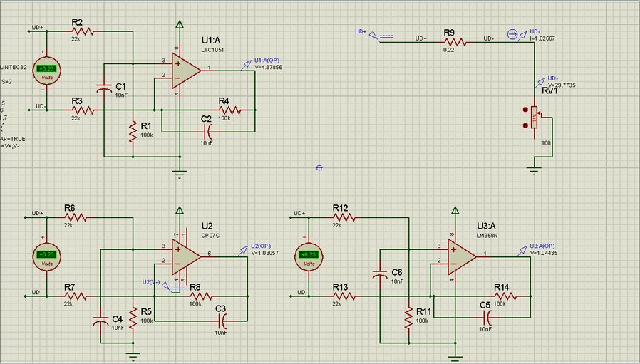This screenshot has width=640, height=364.
Task: Select capacitor C5 under R14
Action: pos(485,315)
